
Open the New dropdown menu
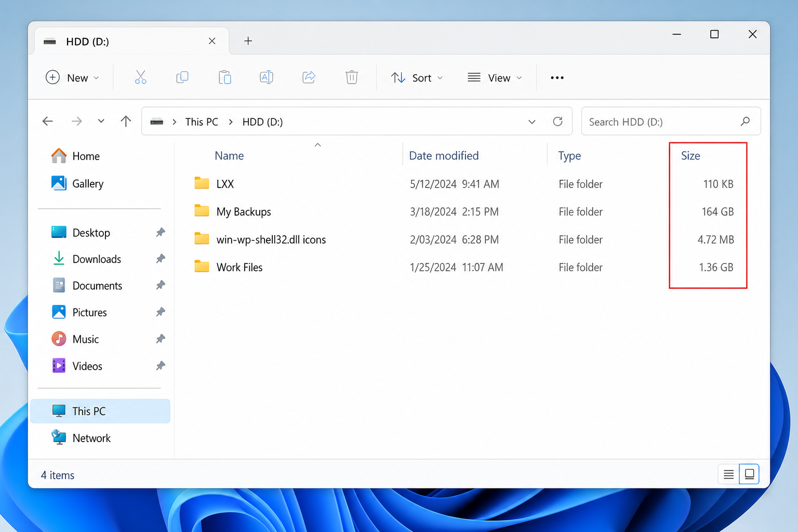tap(72, 77)
